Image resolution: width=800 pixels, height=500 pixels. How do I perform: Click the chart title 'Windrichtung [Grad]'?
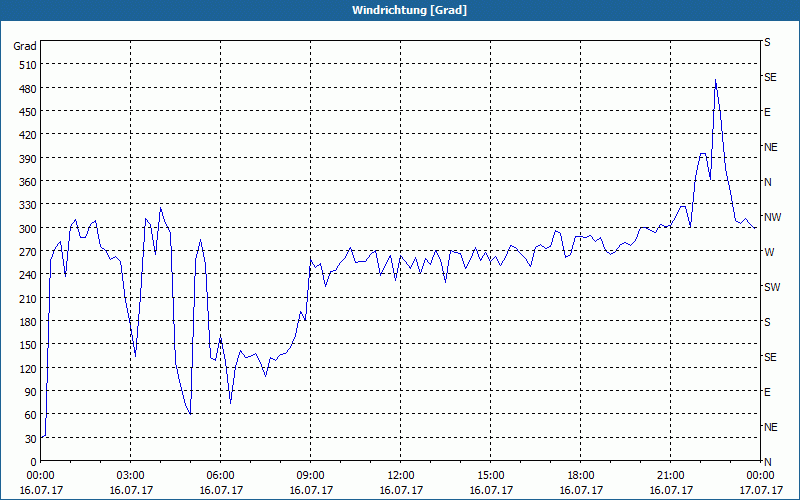(409, 10)
